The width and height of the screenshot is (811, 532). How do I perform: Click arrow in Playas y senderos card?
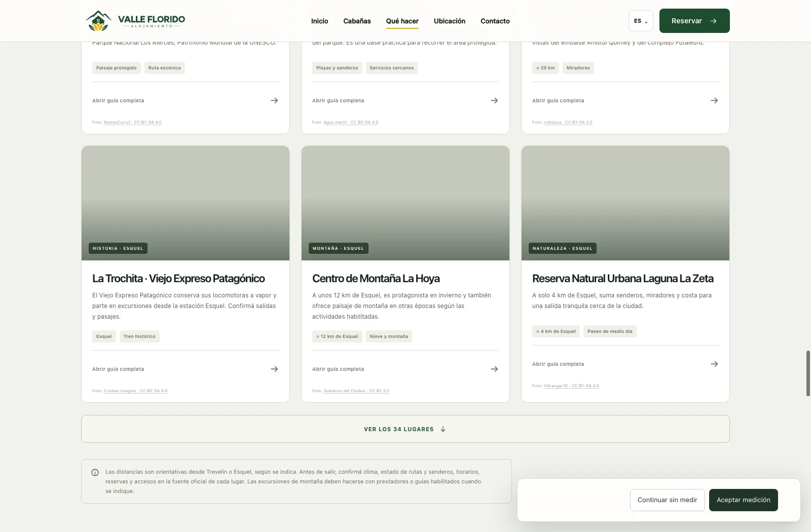tap(494, 100)
